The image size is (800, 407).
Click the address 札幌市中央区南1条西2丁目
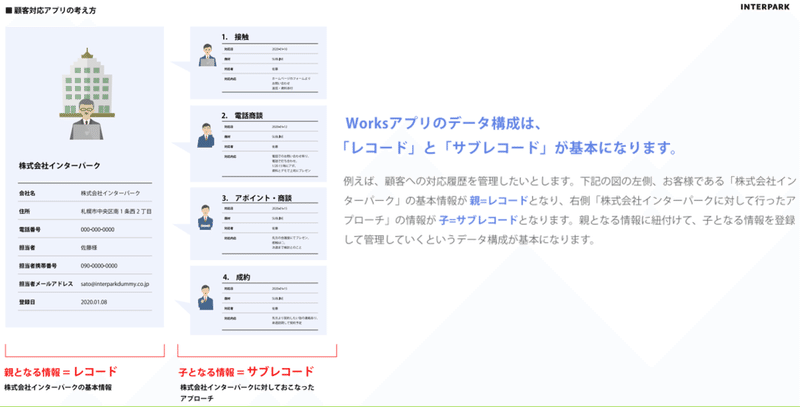pos(116,211)
